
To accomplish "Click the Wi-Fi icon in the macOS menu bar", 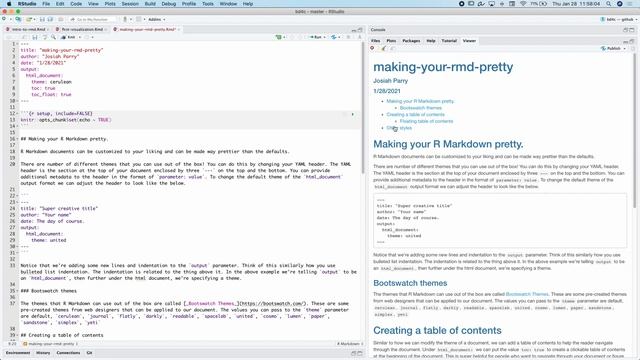I will [523, 4].
